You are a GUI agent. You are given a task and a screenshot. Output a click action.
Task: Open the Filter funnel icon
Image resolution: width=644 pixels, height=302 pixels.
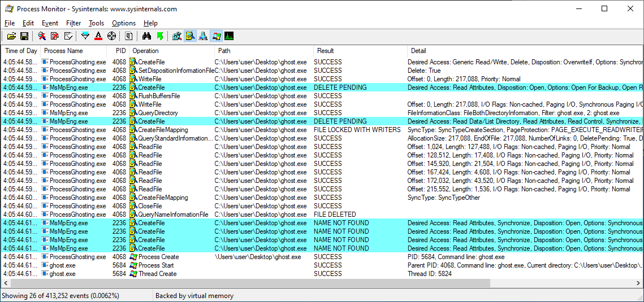click(85, 36)
